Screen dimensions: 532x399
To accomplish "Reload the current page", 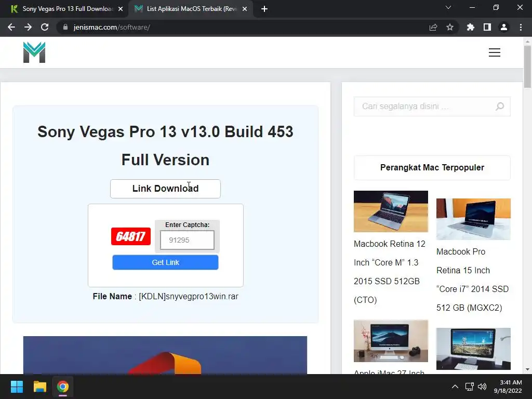I will (x=45, y=27).
